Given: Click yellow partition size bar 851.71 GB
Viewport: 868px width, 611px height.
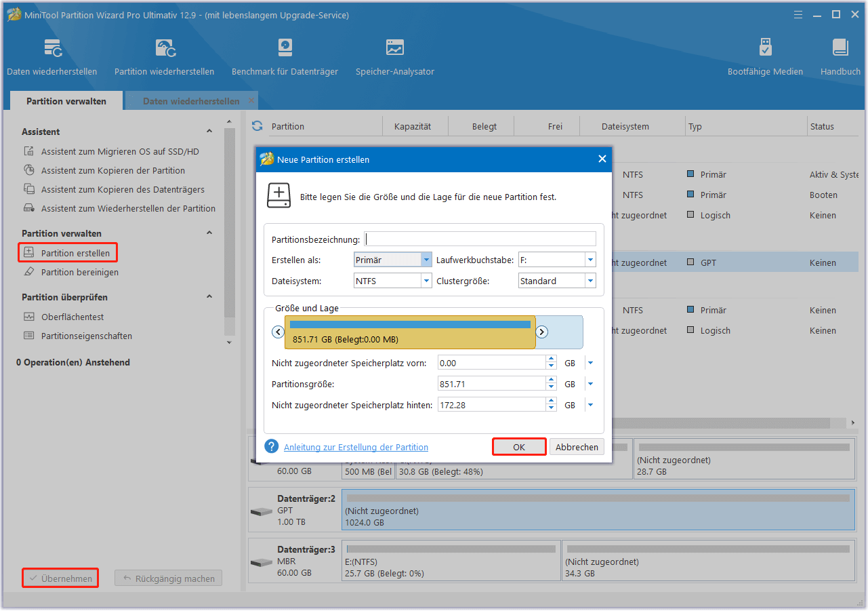Looking at the screenshot, I should (410, 332).
